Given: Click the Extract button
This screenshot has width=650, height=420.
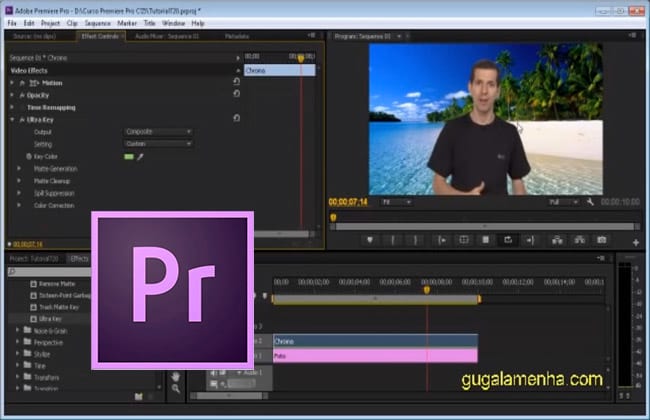Looking at the screenshot, I should 580,240.
